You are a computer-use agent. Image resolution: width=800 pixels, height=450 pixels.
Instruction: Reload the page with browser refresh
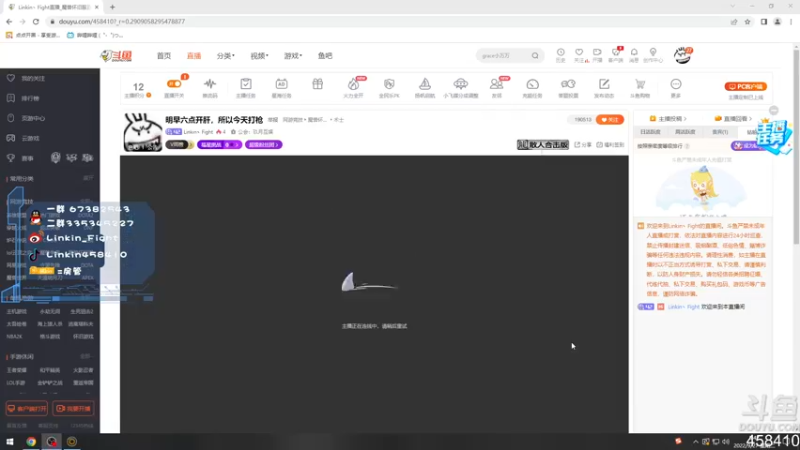click(x=36, y=21)
